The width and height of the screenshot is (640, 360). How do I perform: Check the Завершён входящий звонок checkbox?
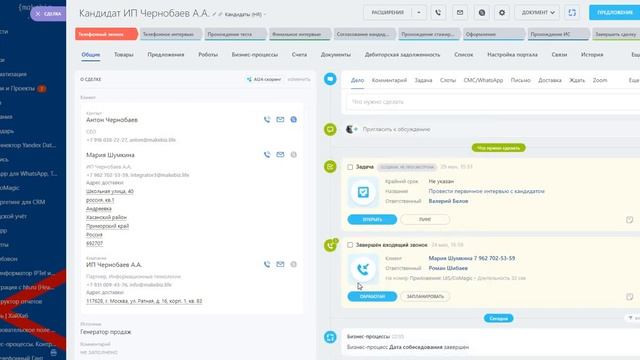point(350,245)
